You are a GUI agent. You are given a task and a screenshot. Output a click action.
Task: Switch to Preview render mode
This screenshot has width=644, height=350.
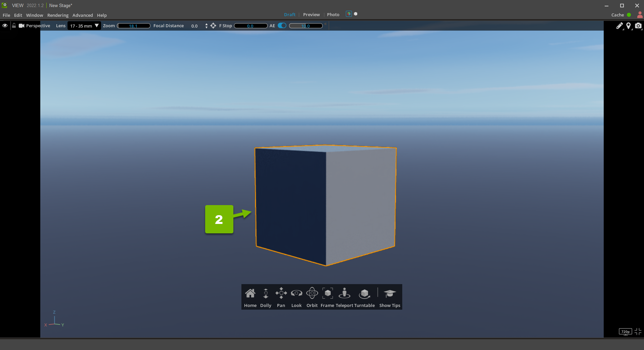312,14
